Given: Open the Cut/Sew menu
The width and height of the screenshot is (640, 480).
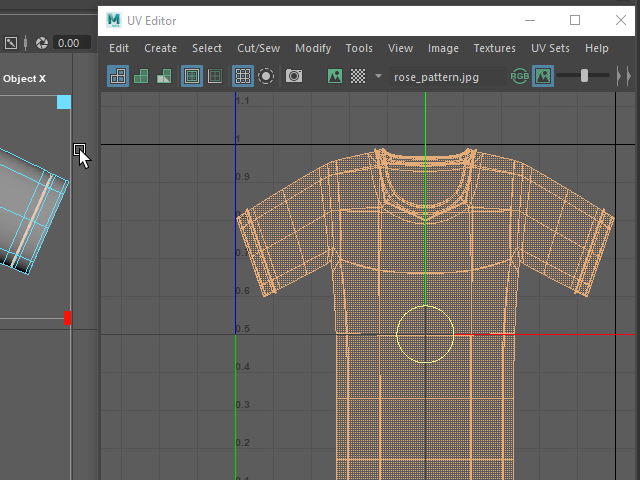Looking at the screenshot, I should click(259, 48).
